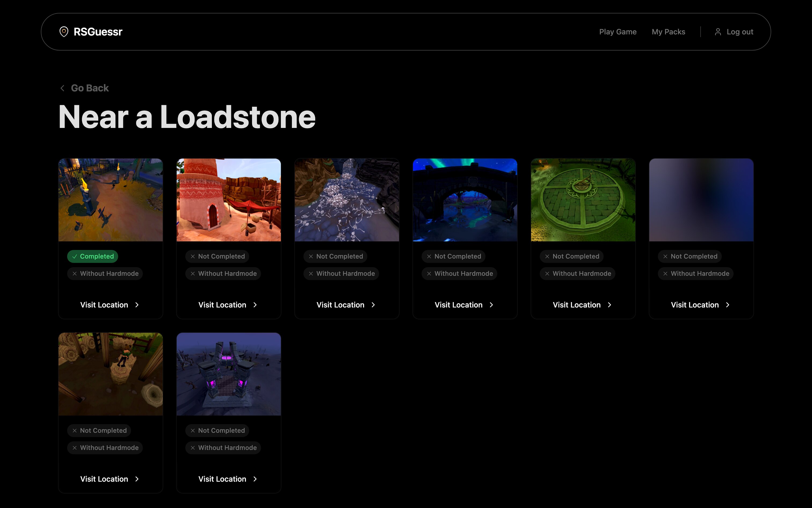
Task: Open the graveyard torch location thumbnail
Action: (111, 200)
